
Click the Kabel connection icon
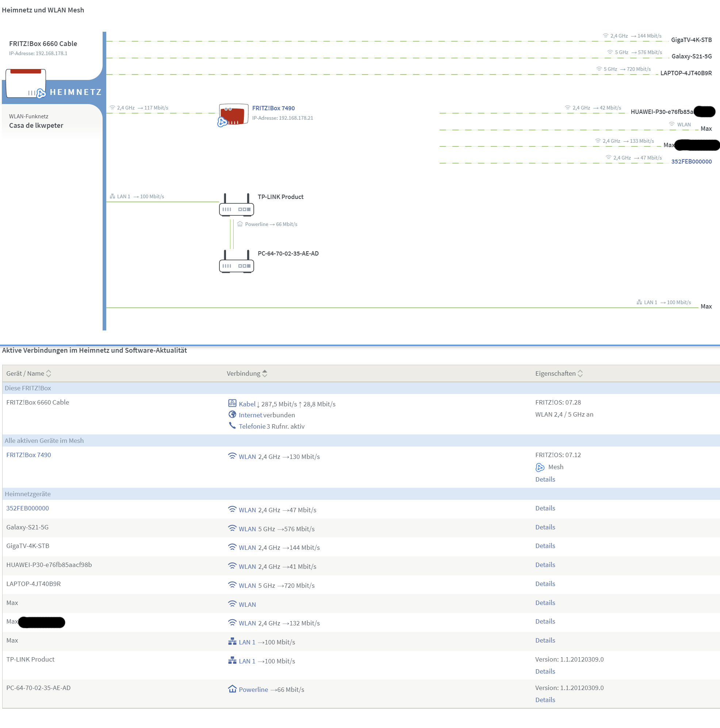233,403
